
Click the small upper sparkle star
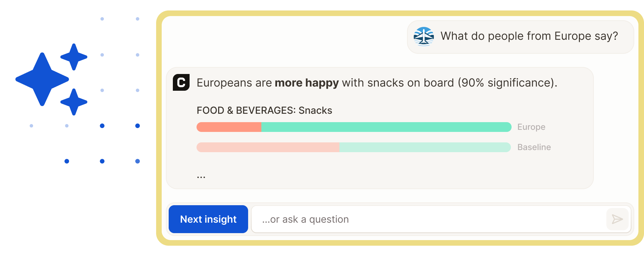74,57
